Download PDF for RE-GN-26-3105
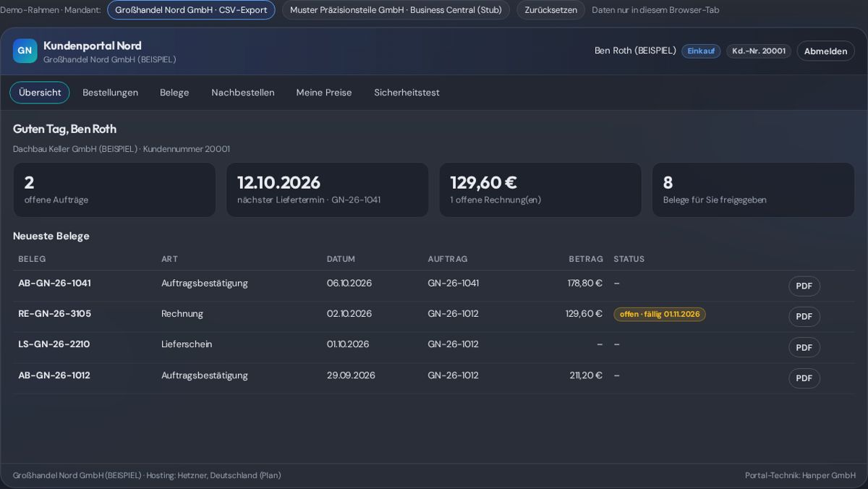868x489 pixels. (x=804, y=317)
